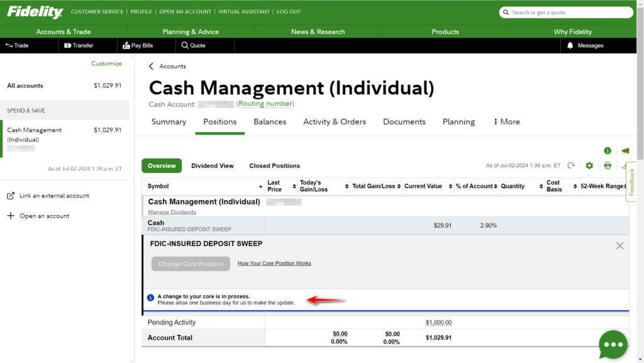Viewport: 644px width, 363px height.
Task: Click the Open an Account header link
Action: point(186,11)
